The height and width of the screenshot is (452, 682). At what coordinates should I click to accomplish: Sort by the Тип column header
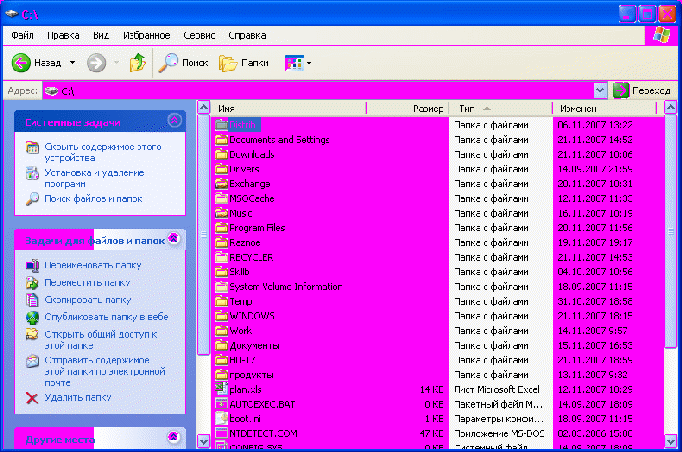[x=501, y=108]
